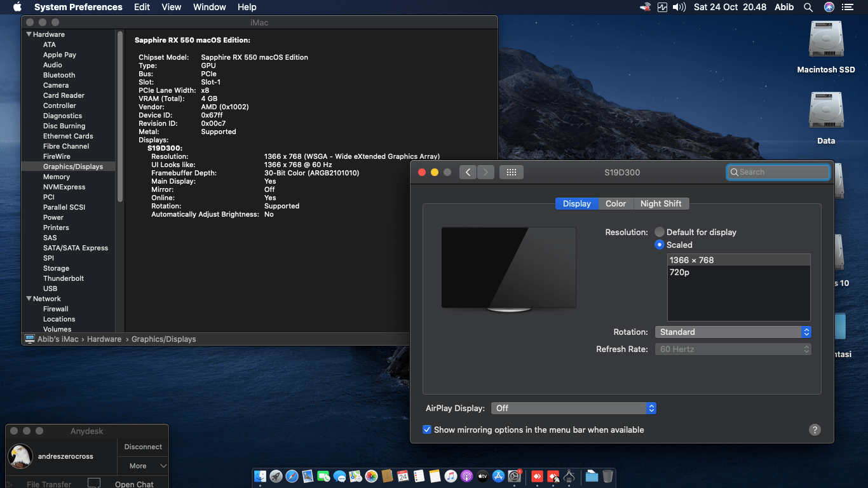Image resolution: width=868 pixels, height=488 pixels.
Task: Uncheck Show mirroring options in menu bar
Action: coord(427,430)
